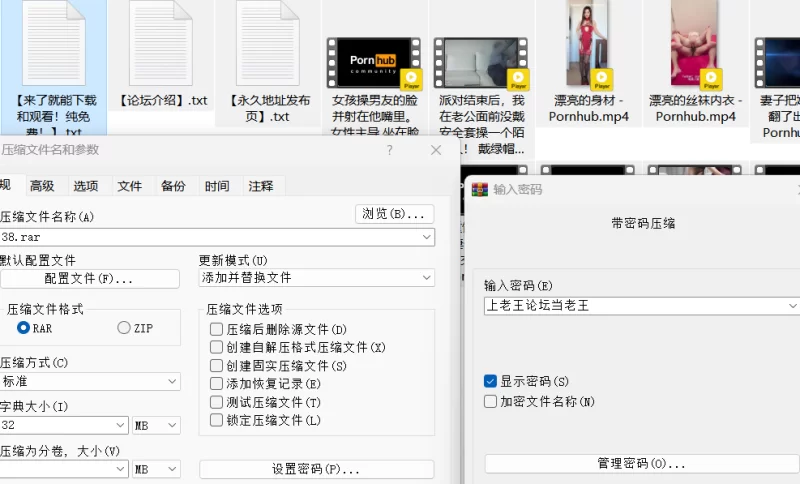Choose the ZIP archive format radio button
Image resolution: width=800 pixels, height=484 pixels.
tap(124, 327)
